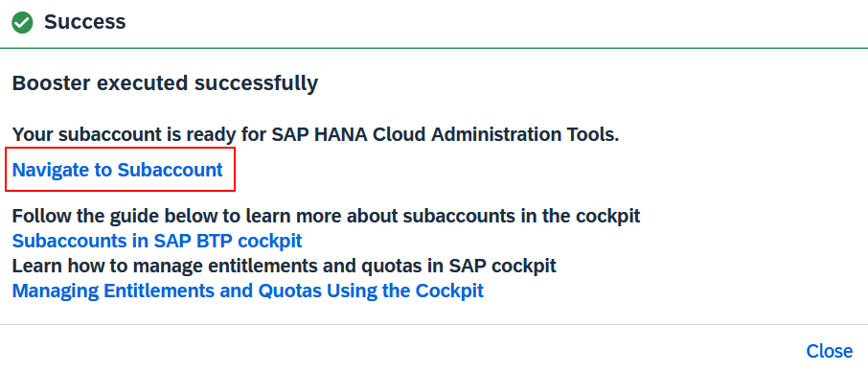This screenshot has height=373, width=868.
Task: Click the word Navigate in the subaccount link
Action: point(51,170)
